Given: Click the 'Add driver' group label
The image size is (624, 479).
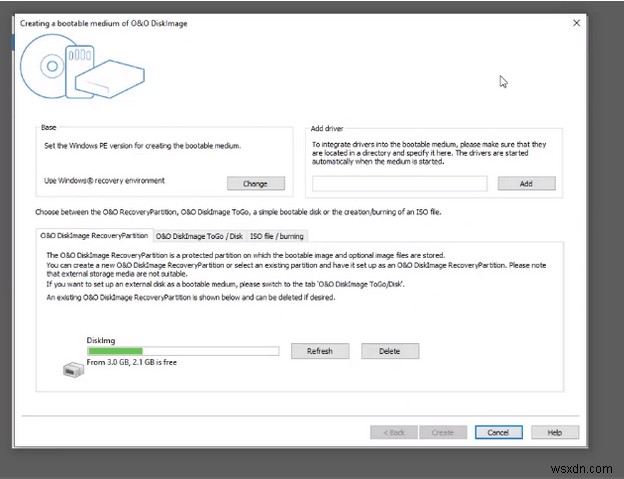Looking at the screenshot, I should [327, 129].
